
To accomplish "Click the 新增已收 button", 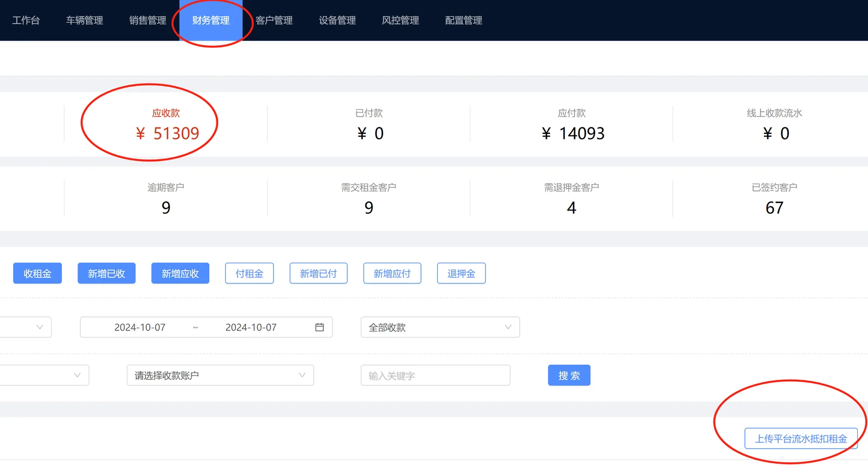I will click(x=106, y=273).
